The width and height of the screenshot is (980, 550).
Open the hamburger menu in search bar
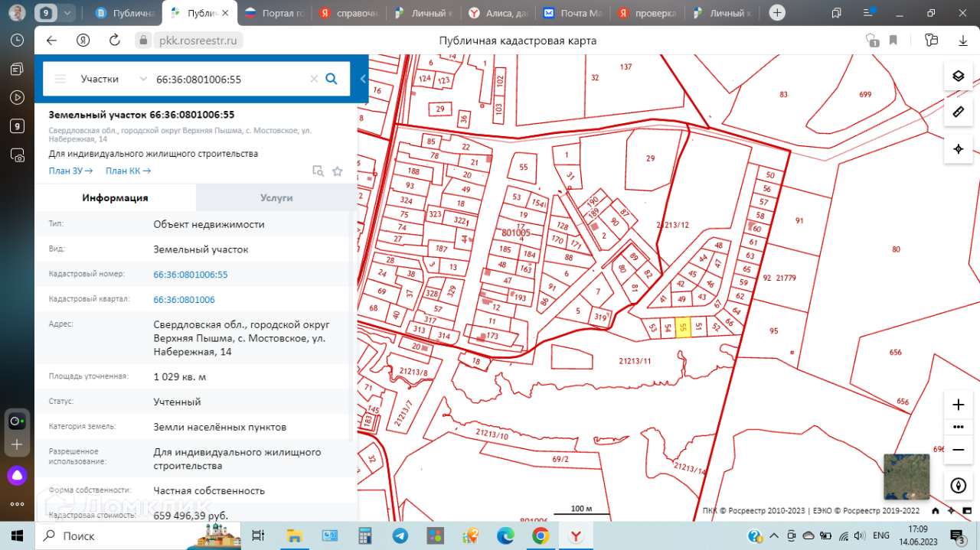pyautogui.click(x=60, y=79)
